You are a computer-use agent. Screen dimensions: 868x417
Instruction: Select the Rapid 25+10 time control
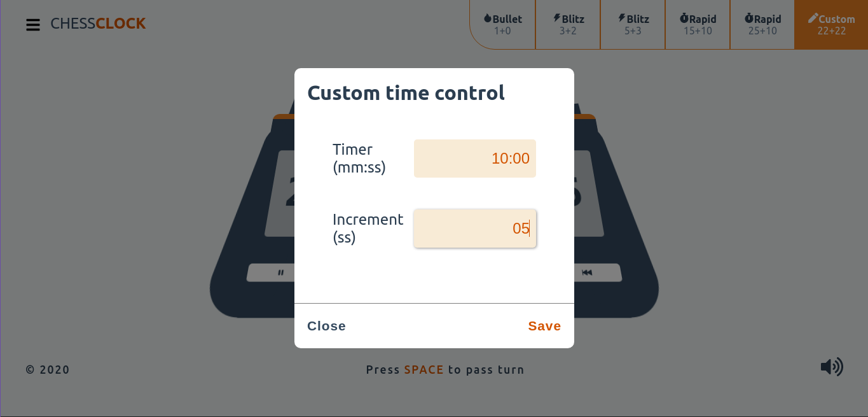coord(762,25)
